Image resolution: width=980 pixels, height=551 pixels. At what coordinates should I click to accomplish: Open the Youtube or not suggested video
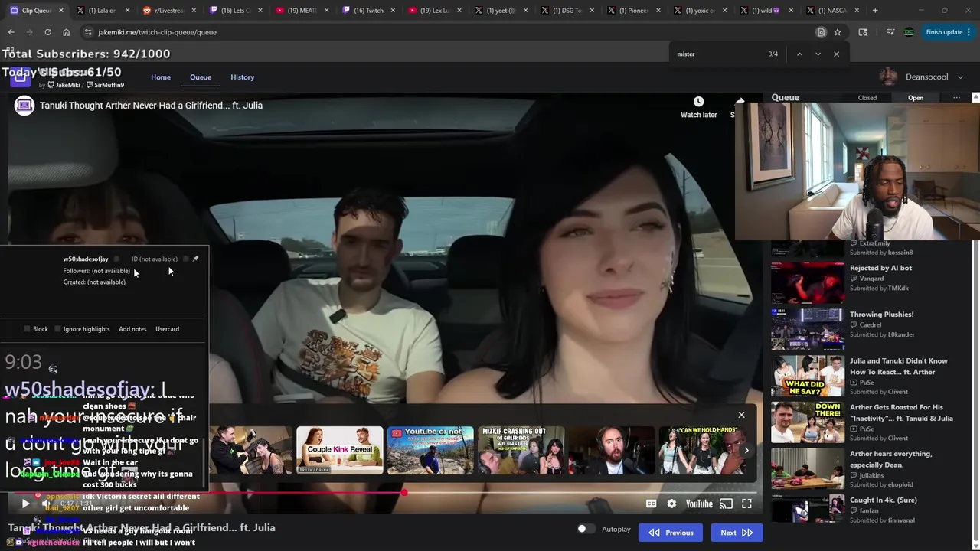coord(430,450)
